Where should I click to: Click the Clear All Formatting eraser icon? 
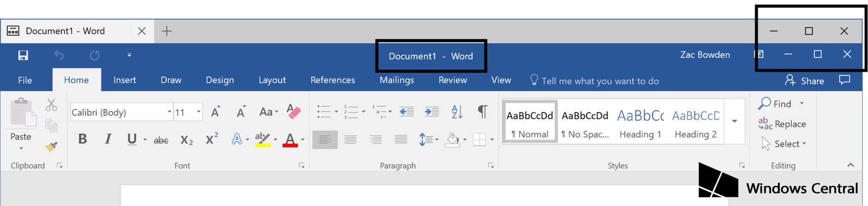(293, 112)
